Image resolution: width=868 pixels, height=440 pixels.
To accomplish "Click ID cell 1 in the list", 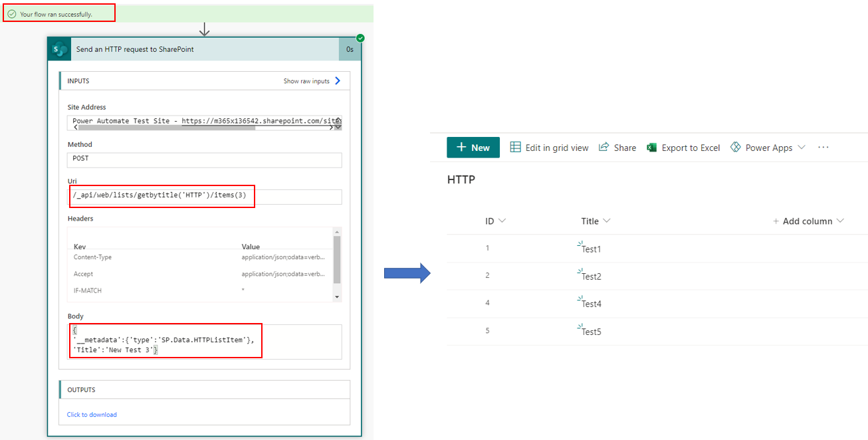I will tap(487, 248).
